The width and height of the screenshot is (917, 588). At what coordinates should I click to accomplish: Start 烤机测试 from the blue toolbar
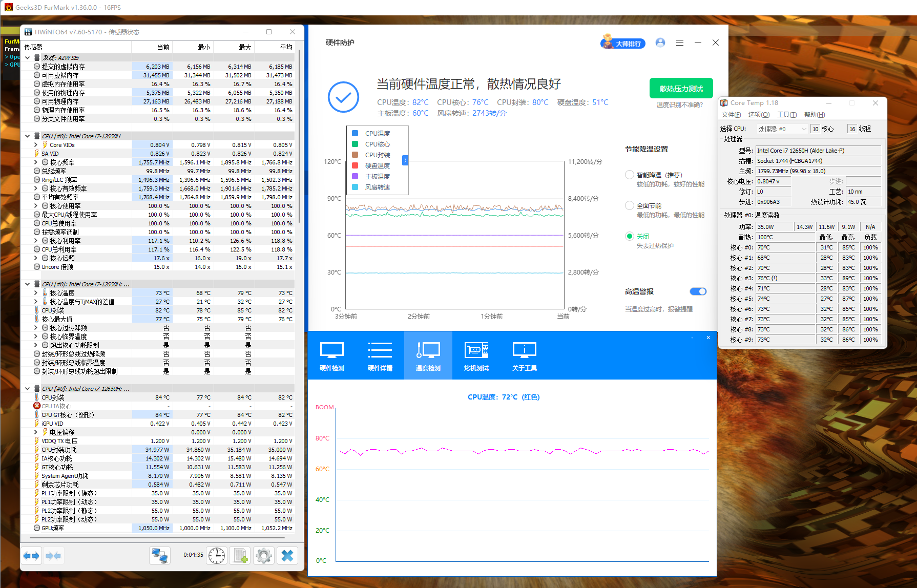coord(476,355)
